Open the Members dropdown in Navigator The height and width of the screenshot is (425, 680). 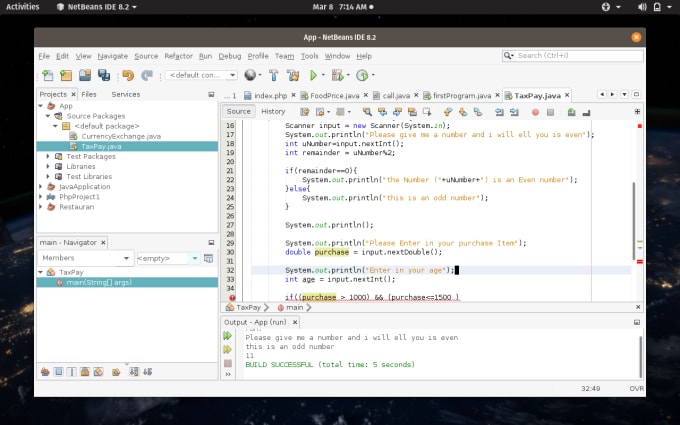coord(85,258)
